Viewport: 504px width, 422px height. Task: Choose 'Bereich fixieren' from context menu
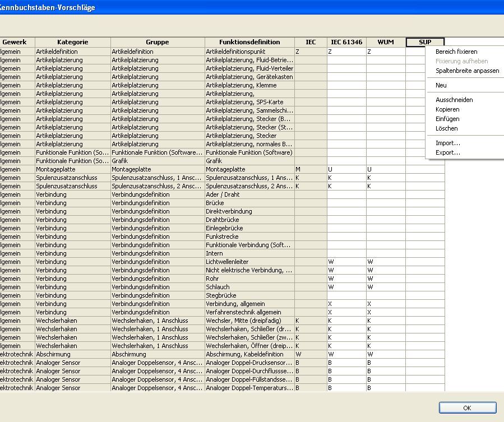456,52
